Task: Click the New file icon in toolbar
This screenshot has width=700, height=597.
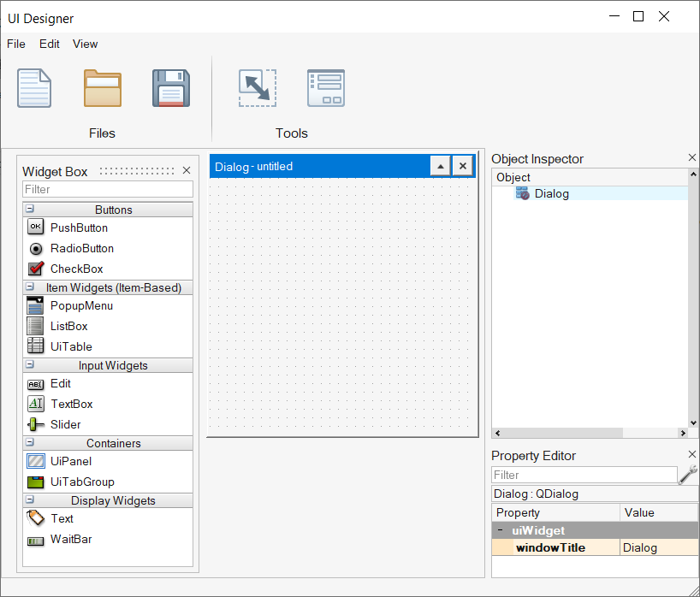Action: [34, 88]
